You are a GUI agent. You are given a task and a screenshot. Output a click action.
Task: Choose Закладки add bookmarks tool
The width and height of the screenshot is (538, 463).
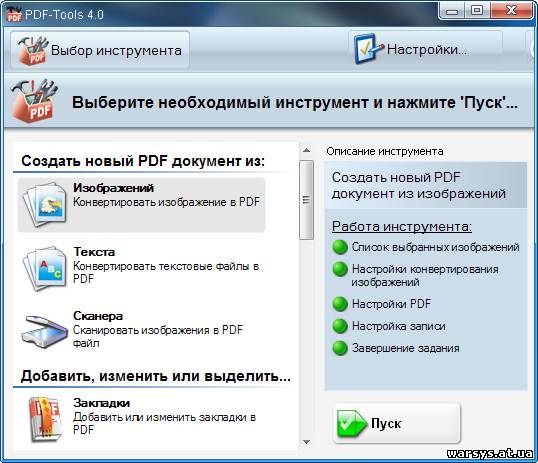click(x=141, y=419)
